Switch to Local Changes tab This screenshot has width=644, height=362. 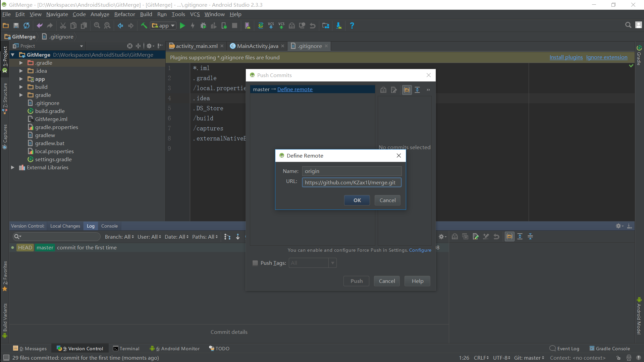65,226
